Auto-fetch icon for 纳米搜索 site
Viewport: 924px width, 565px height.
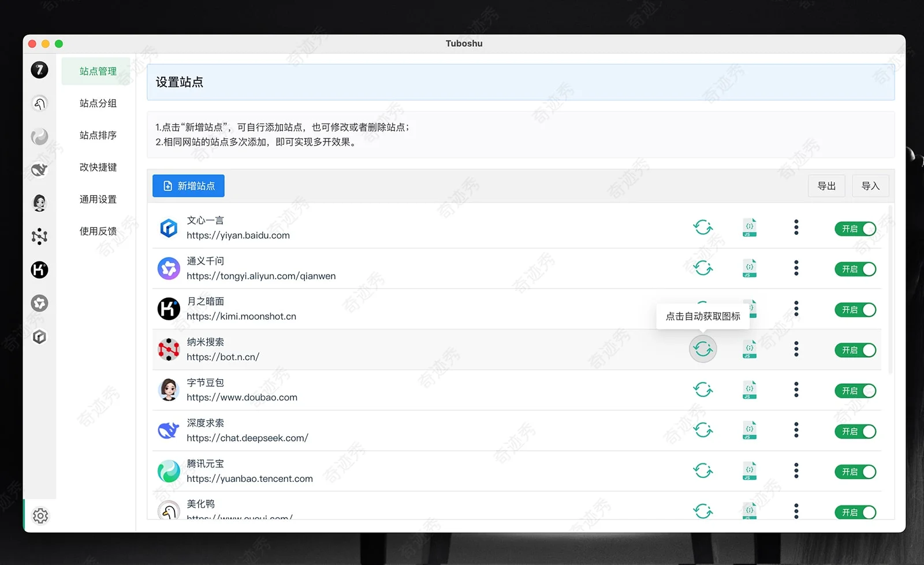click(703, 349)
